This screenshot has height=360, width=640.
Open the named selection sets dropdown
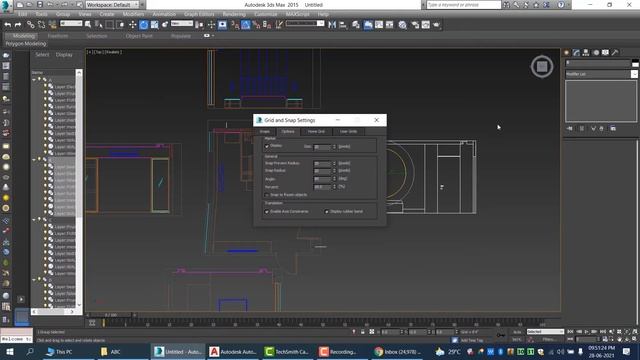304,24
